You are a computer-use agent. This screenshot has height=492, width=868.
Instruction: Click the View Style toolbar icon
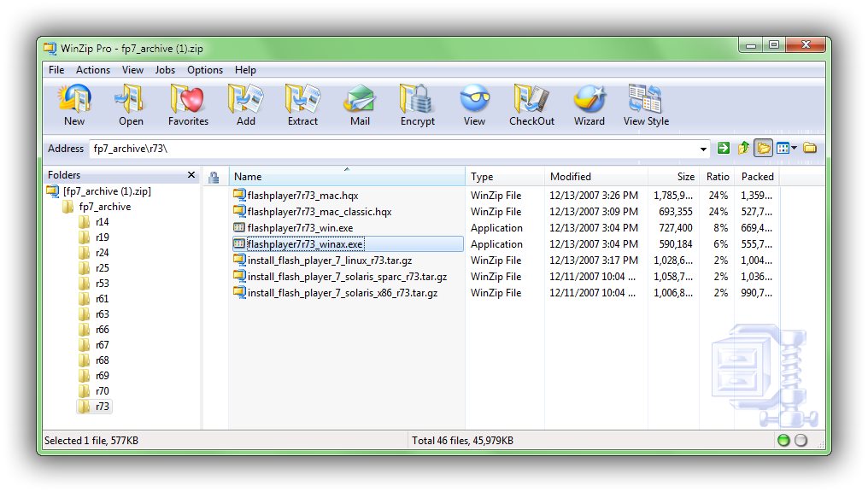pyautogui.click(x=646, y=105)
